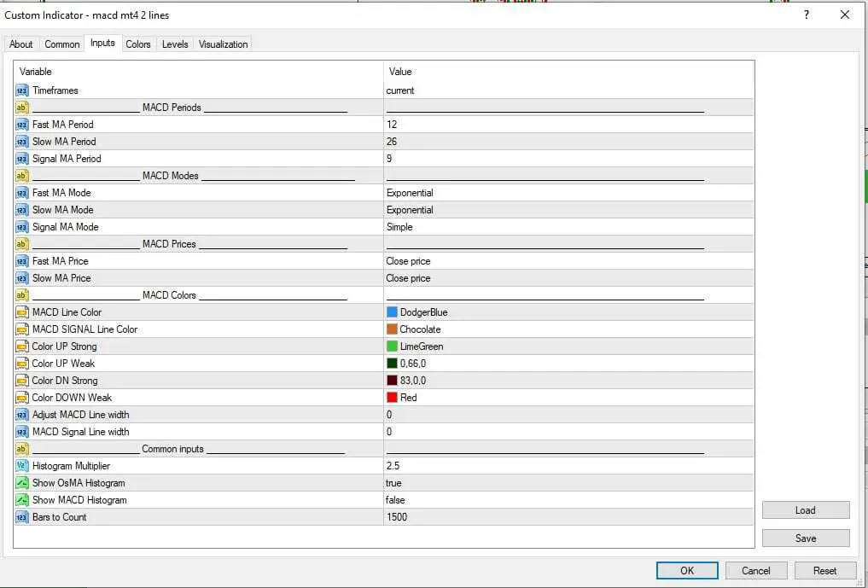The height and width of the screenshot is (588, 868).
Task: Pick the 83,0,0 dark red swatch
Action: (x=392, y=381)
